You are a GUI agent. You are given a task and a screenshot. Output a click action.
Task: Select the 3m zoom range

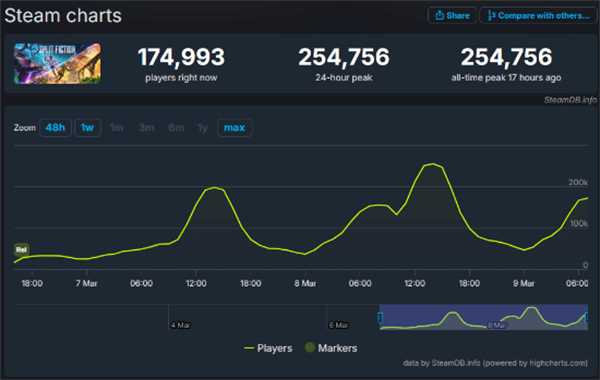coord(147,127)
